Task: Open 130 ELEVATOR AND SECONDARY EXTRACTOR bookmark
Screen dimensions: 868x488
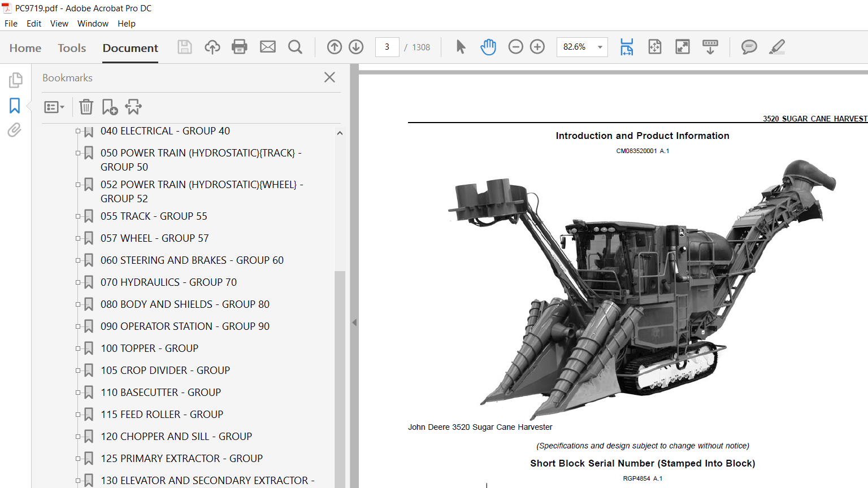Action: click(207, 481)
